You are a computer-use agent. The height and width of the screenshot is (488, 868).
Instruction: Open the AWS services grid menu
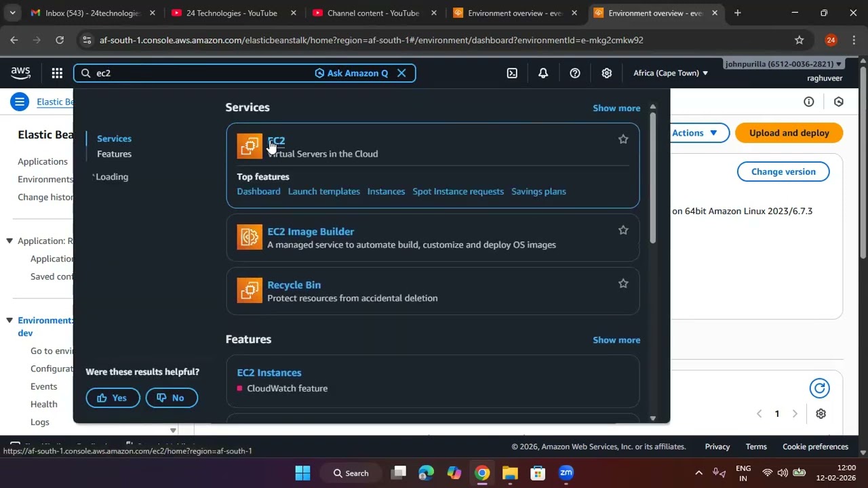(57, 73)
